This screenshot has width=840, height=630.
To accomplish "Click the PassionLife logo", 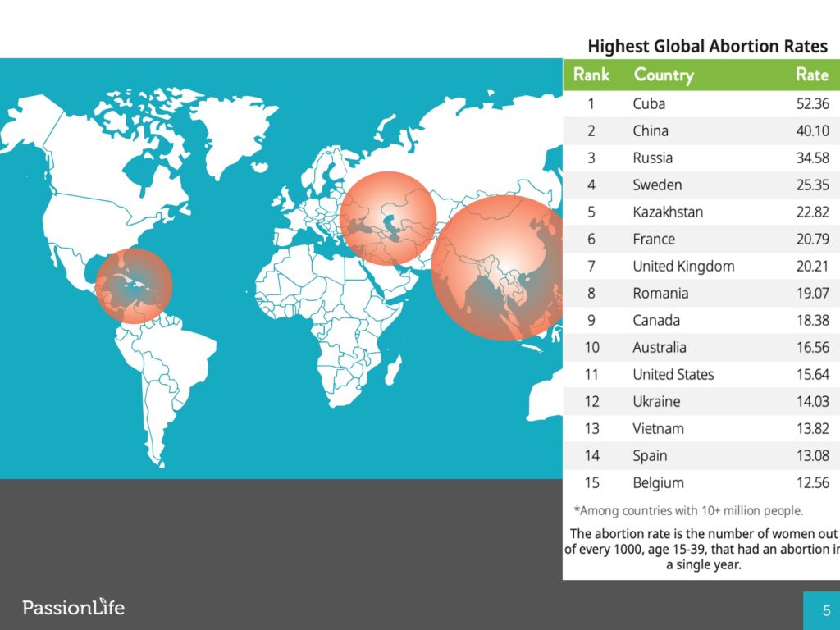I will point(73,607).
